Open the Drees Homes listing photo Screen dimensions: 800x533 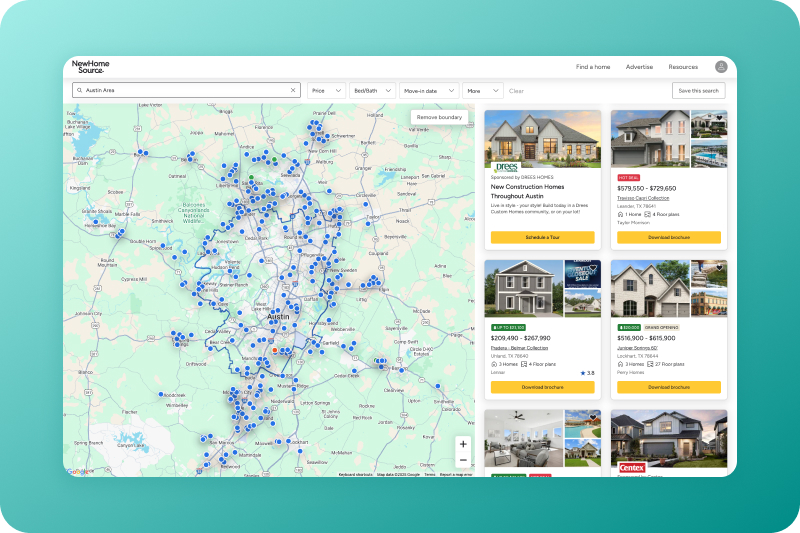[x=542, y=140]
